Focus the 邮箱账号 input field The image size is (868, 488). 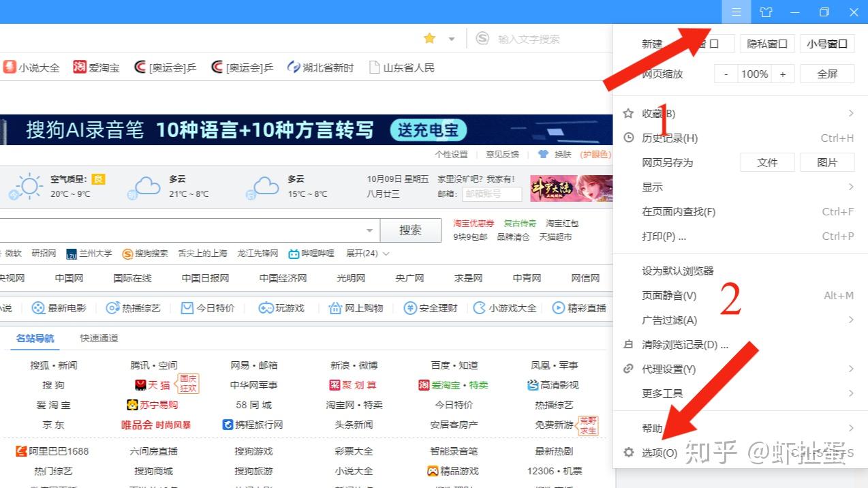492,194
